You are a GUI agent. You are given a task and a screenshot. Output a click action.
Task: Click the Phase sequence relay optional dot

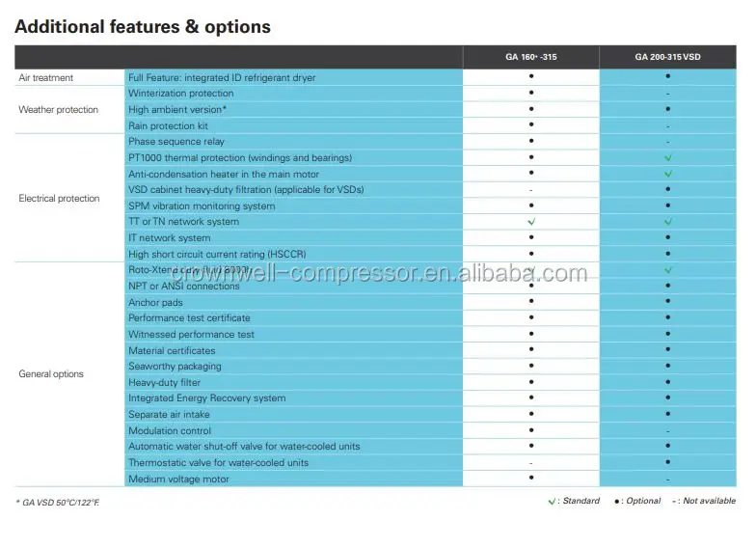click(531, 142)
